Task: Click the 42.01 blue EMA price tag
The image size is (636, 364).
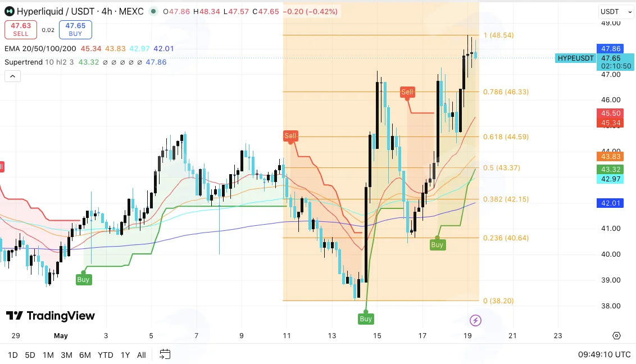Action: pyautogui.click(x=611, y=203)
